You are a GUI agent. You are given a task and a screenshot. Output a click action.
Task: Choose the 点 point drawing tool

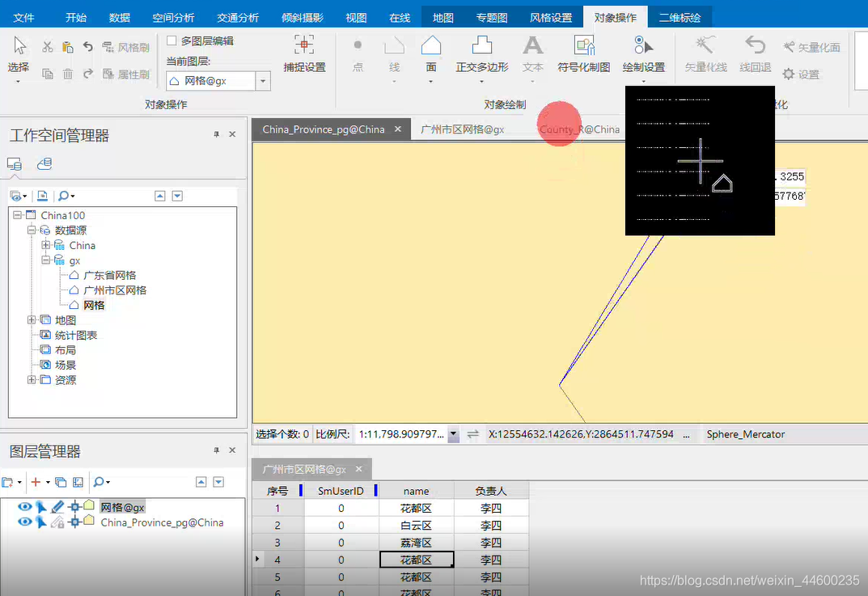tap(358, 55)
